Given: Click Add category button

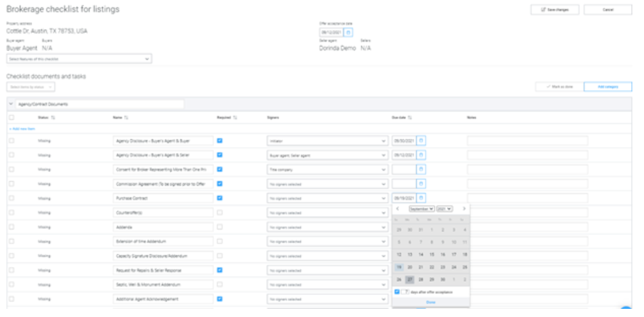Looking at the screenshot, I should (607, 87).
